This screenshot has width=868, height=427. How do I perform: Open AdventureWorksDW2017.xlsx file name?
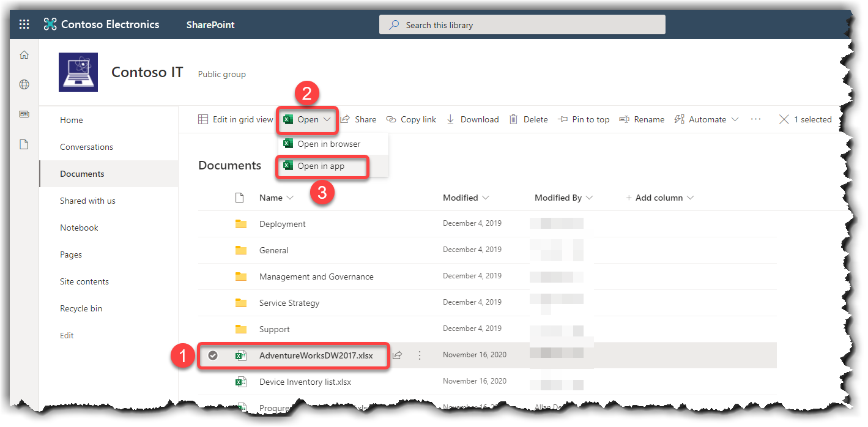pos(316,355)
